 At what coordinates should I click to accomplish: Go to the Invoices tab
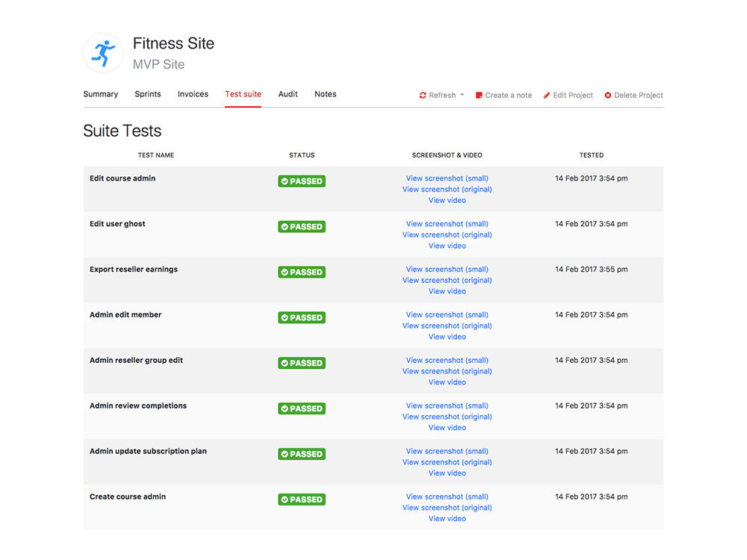193,94
